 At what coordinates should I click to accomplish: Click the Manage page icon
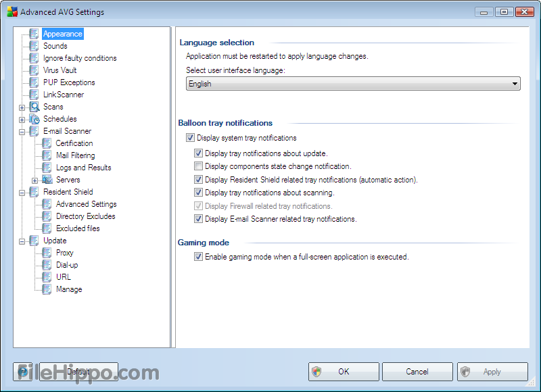[x=47, y=289]
